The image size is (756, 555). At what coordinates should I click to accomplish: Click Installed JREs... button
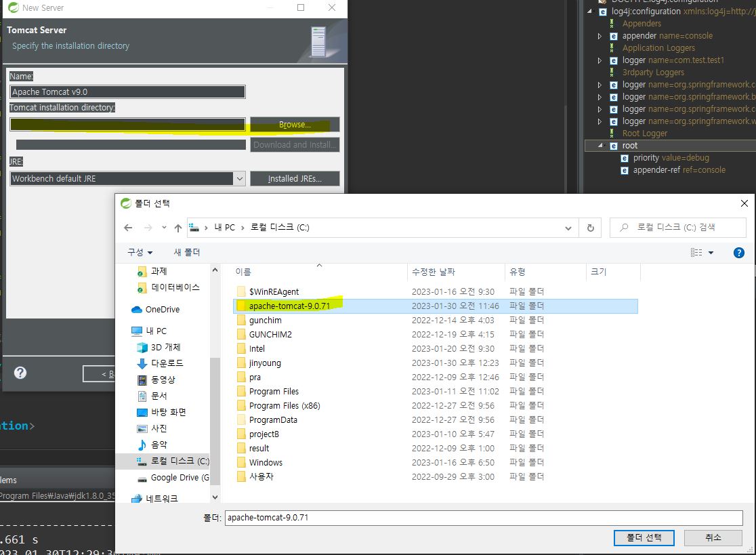295,178
